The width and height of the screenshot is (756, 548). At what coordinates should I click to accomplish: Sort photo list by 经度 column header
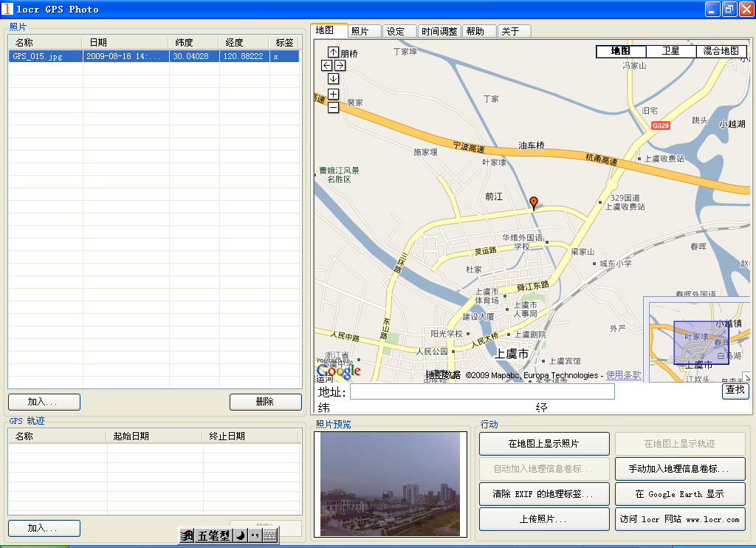(x=244, y=42)
